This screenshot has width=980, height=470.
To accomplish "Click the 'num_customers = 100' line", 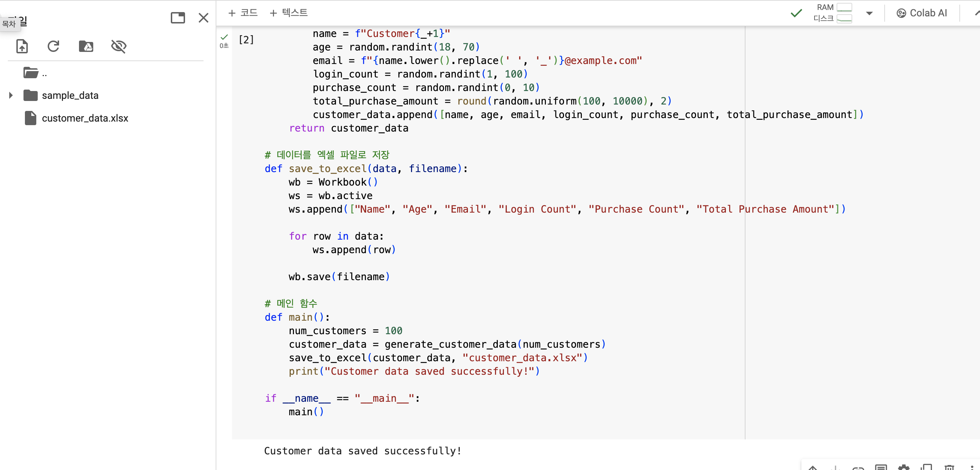I will 346,331.
